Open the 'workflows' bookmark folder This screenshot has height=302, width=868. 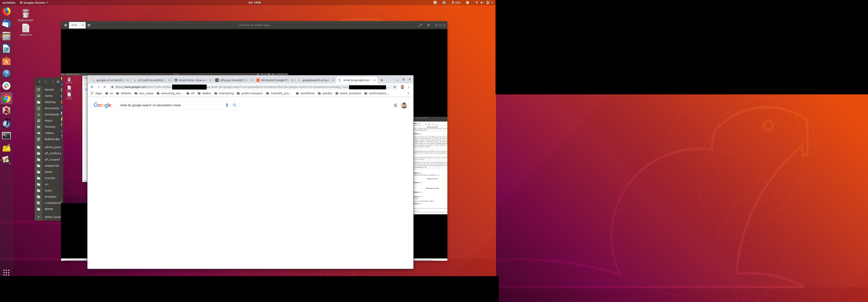(305, 94)
